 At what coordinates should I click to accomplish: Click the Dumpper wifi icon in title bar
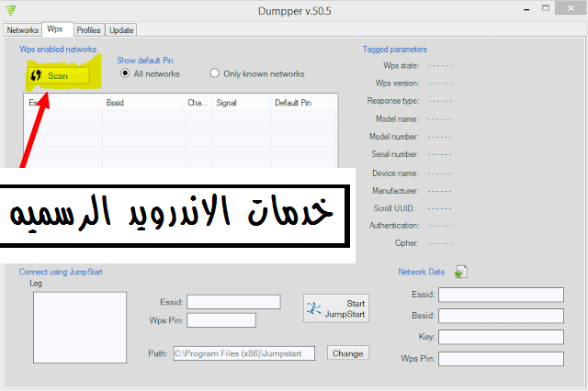coord(11,10)
